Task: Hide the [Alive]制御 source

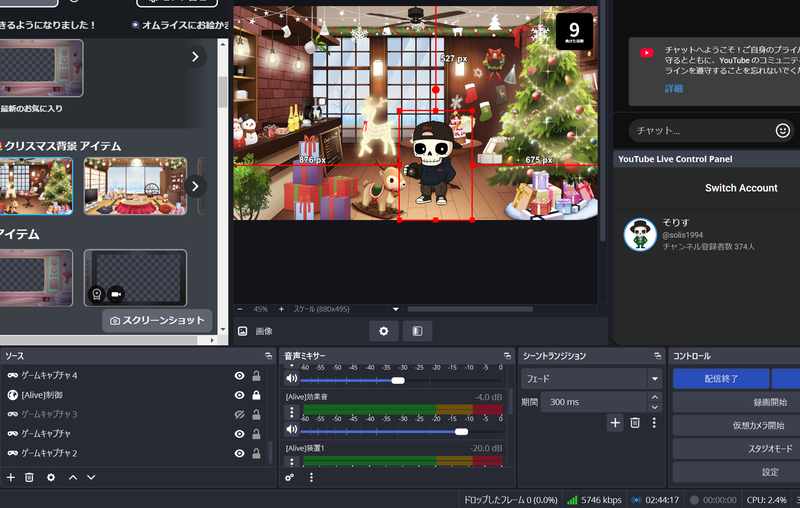Action: (x=239, y=395)
